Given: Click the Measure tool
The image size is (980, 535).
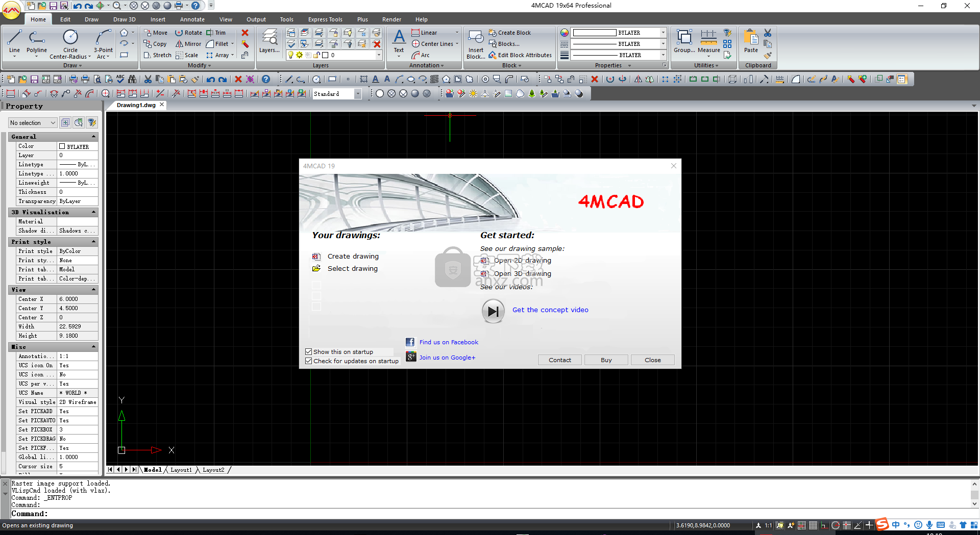Looking at the screenshot, I should pos(708,41).
